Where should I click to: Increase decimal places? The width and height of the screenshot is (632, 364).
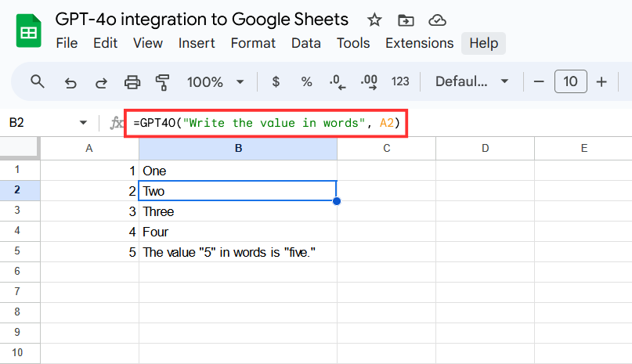(369, 82)
